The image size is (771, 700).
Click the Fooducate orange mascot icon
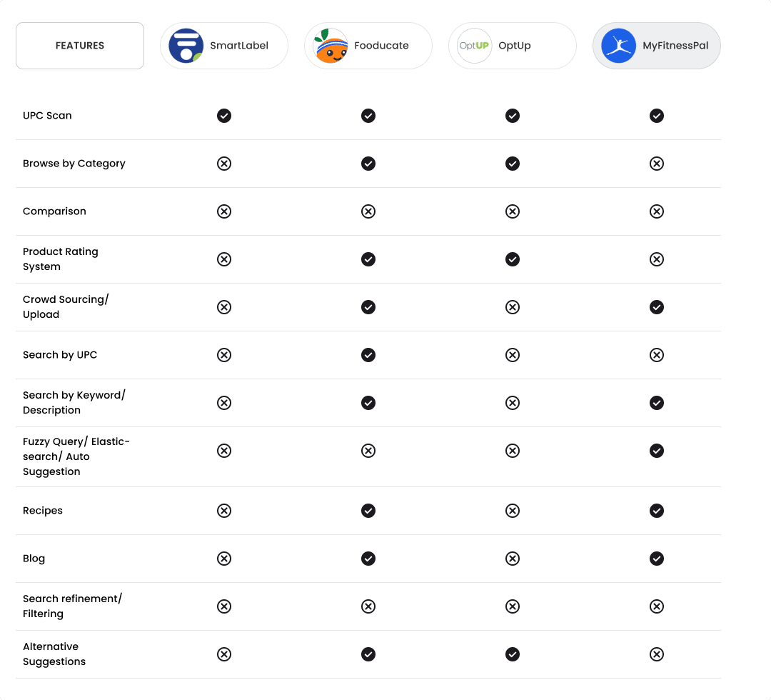329,46
